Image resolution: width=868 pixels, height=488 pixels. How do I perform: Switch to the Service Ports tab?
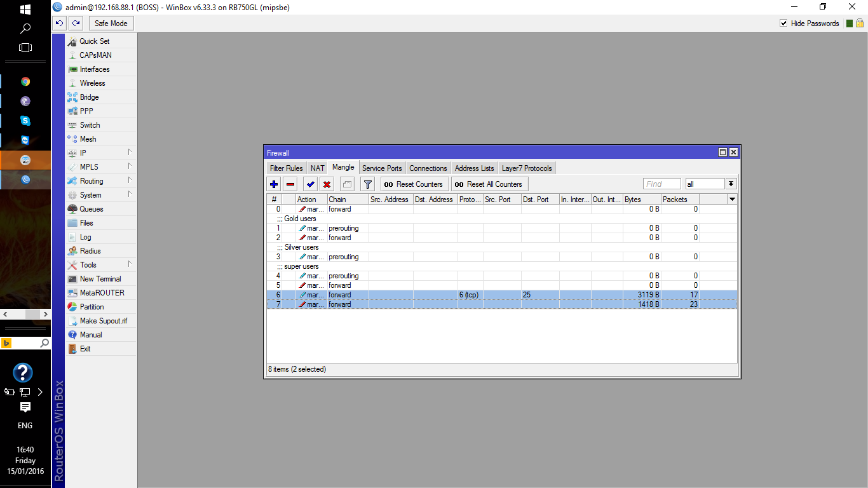[382, 168]
